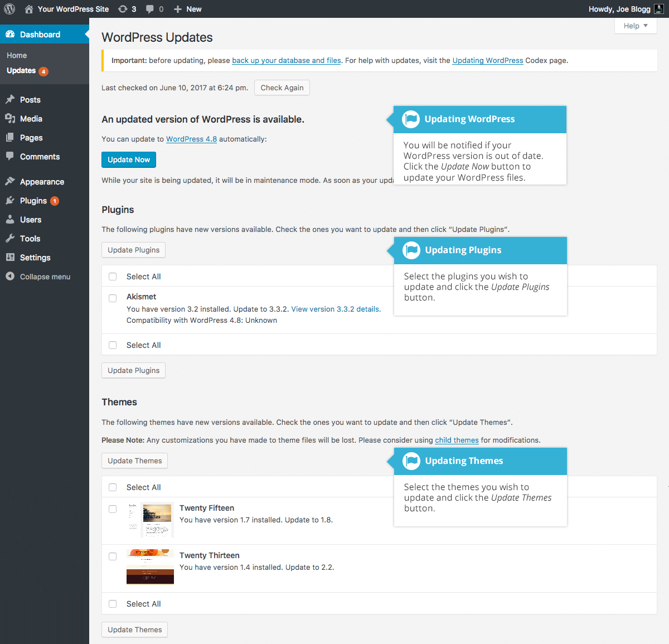
Task: Click the Collapse menu arrow icon
Action: pos(10,276)
